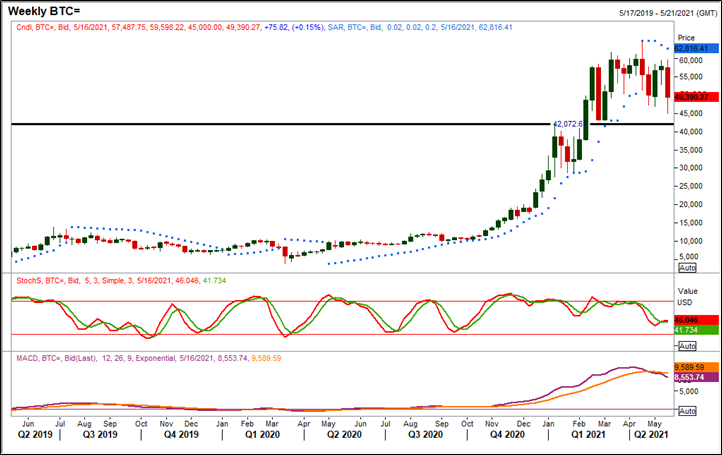This screenshot has width=722, height=455.
Task: Click the 5/17/2019 - 5/21/2021 (GMT) date range
Action: [668, 13]
